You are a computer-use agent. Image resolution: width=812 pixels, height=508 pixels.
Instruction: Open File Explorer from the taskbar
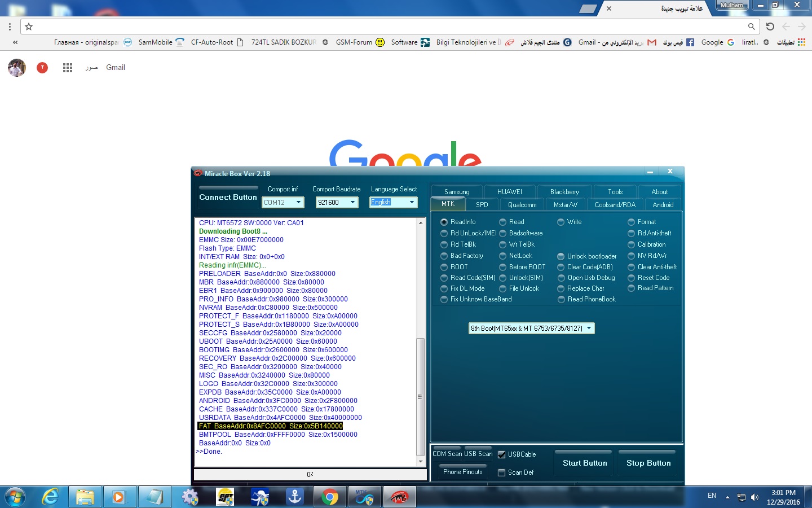(x=85, y=497)
